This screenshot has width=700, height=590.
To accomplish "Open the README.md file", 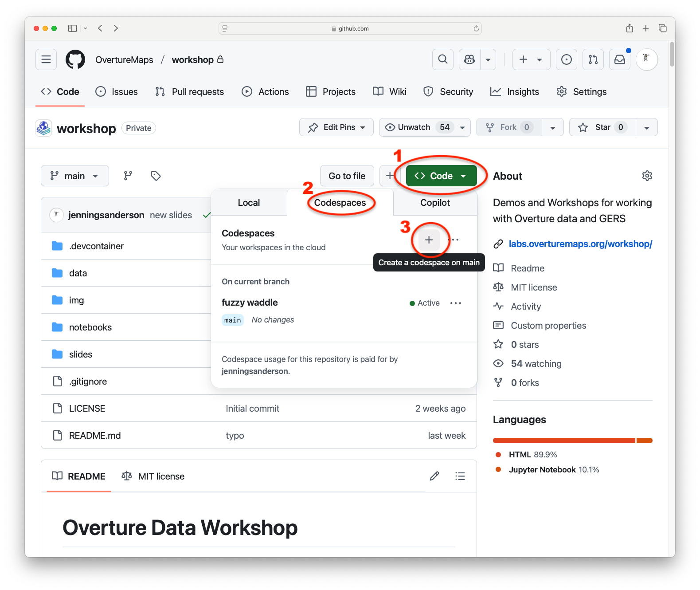I will (95, 436).
